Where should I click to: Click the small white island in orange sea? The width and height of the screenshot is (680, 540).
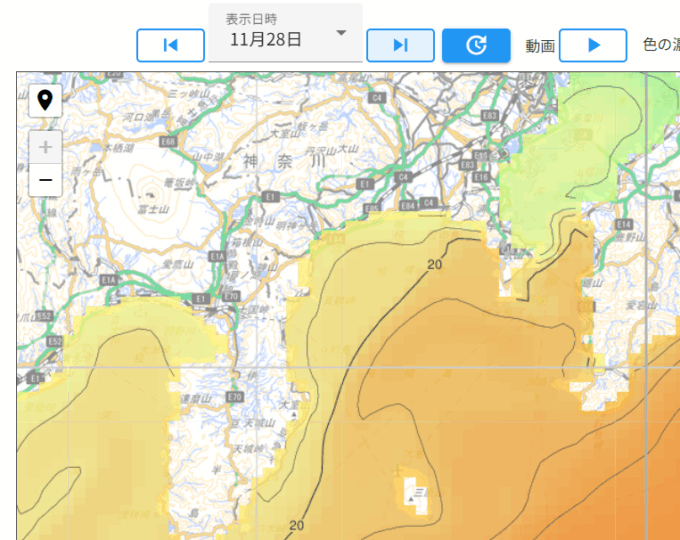pyautogui.click(x=416, y=492)
